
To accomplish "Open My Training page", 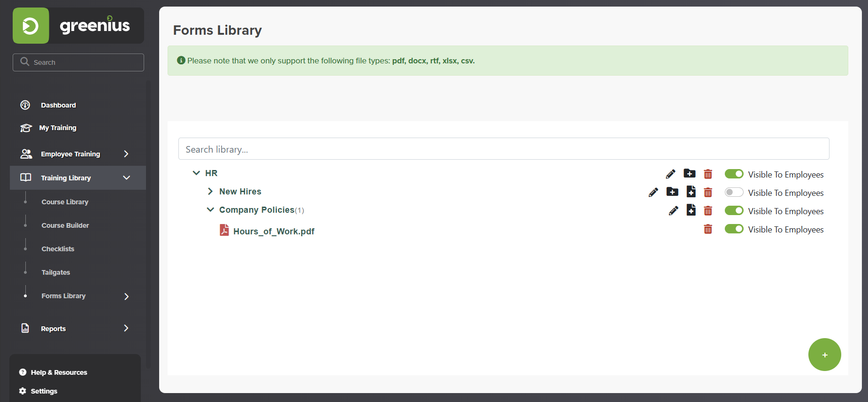I will [x=58, y=128].
